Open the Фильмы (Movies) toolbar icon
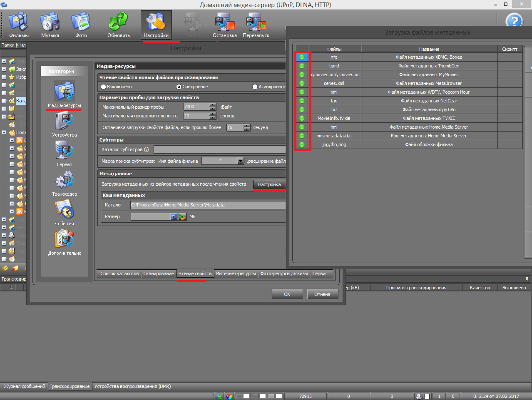Image resolution: width=532 pixels, height=400 pixels. coord(19,25)
